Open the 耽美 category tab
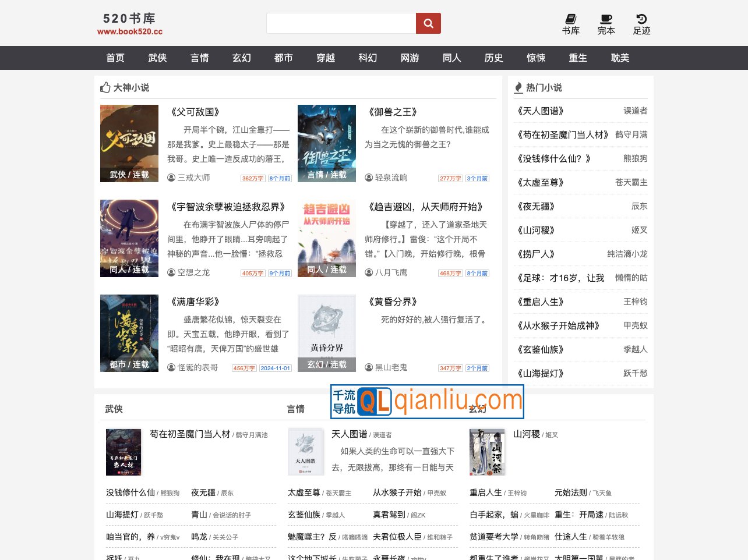Screen dimensions: 748x560 620,58
